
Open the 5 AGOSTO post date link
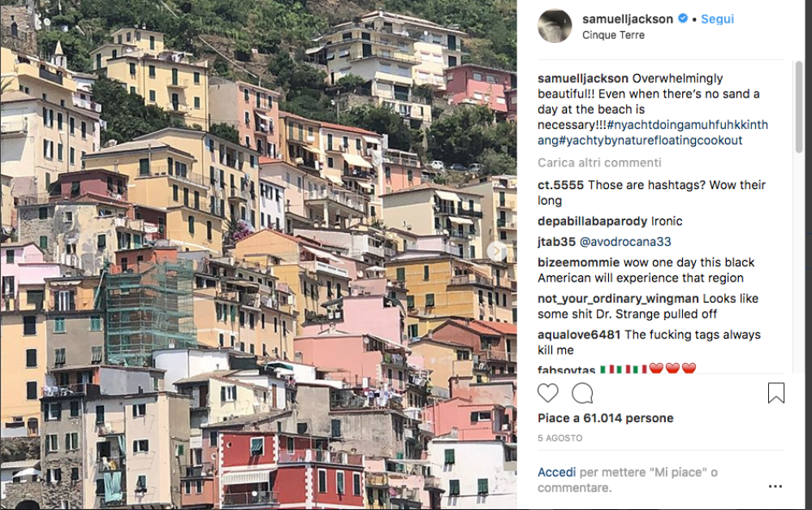tap(559, 438)
